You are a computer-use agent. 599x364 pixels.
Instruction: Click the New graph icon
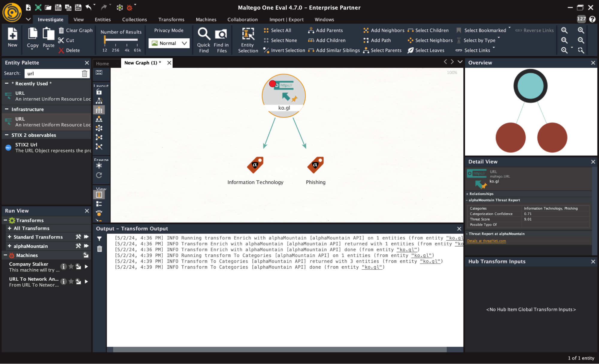12,37
